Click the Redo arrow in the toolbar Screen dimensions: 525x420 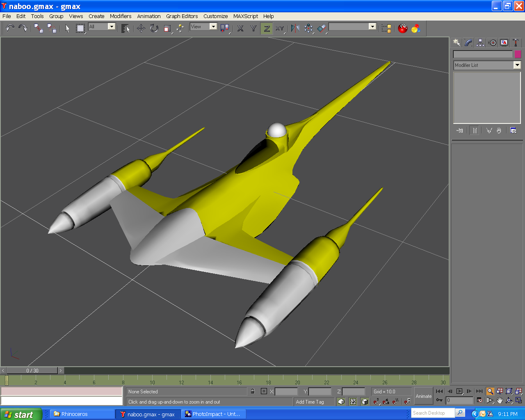(23, 28)
